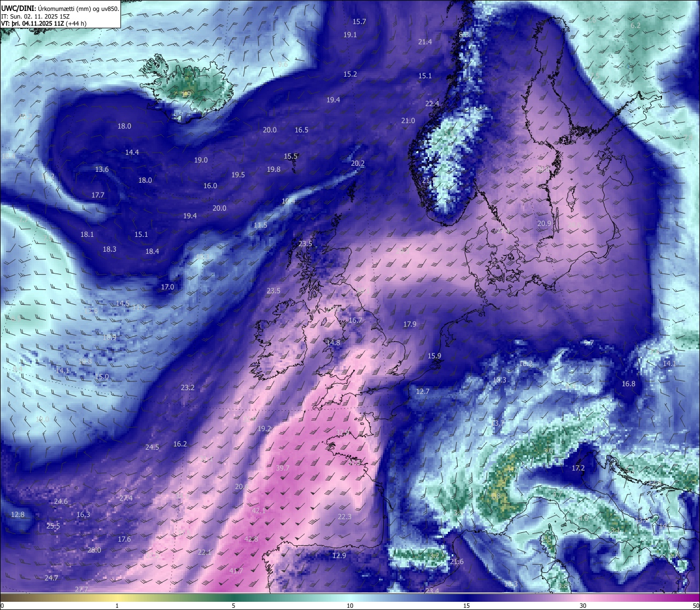
Task: Click the 16.3 value at lower left
Action: coord(83,514)
